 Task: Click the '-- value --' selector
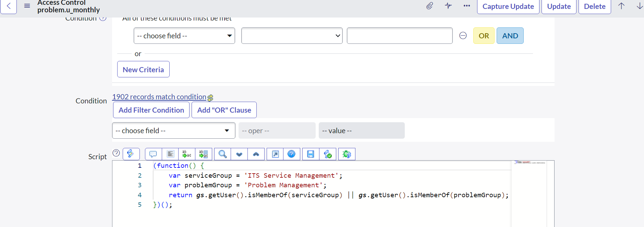click(x=362, y=130)
